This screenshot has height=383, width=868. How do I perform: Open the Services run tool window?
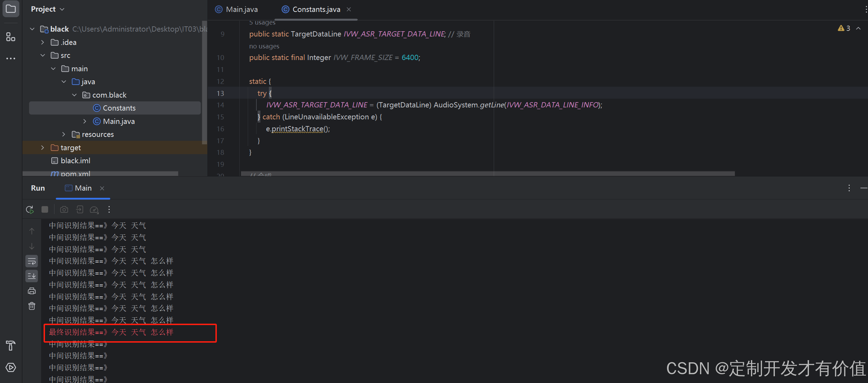[11, 368]
